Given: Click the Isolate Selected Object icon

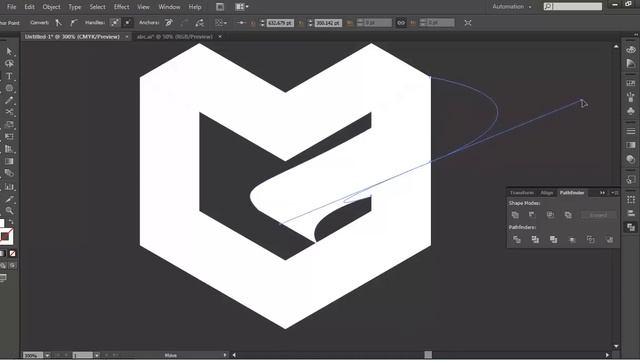Looking at the screenshot, I should click(468, 23).
